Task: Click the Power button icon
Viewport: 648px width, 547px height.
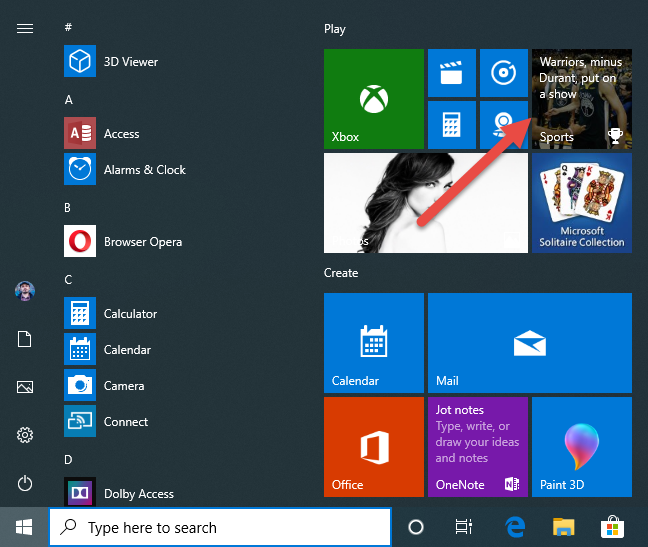Action: (x=25, y=483)
